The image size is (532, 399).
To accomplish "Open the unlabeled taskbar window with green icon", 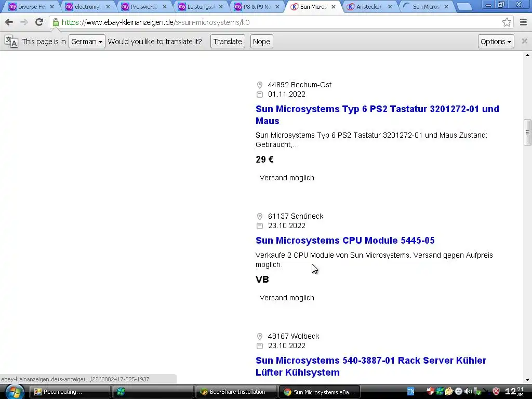I will (x=153, y=392).
